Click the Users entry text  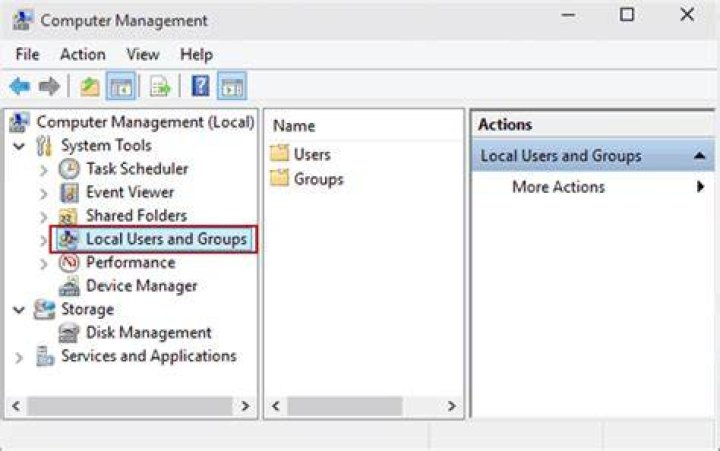point(312,154)
